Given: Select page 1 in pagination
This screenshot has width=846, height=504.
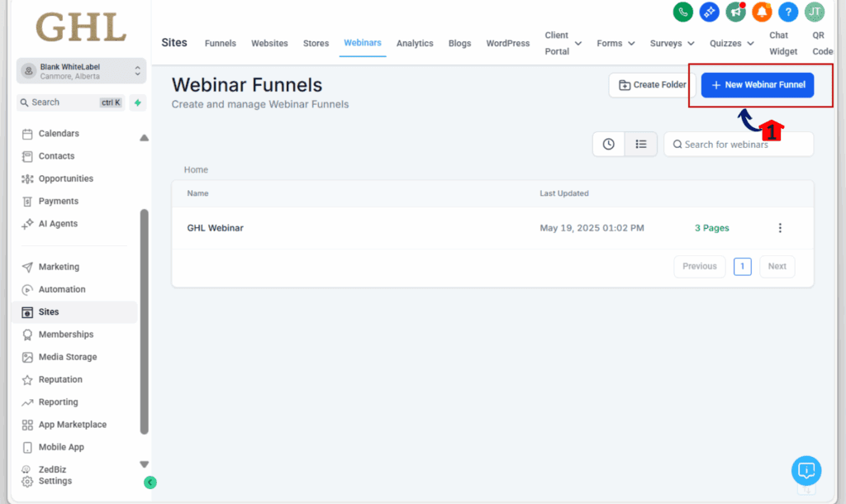Looking at the screenshot, I should [743, 266].
